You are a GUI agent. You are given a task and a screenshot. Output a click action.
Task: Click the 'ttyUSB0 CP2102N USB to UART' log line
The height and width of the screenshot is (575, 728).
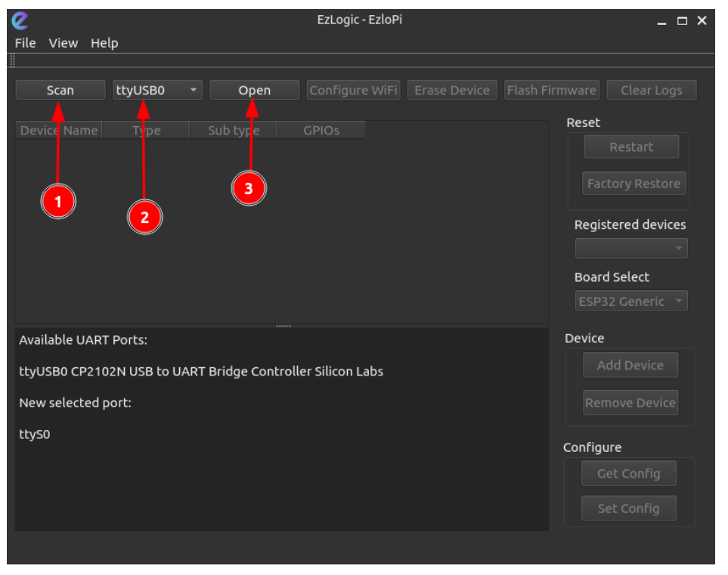201,372
